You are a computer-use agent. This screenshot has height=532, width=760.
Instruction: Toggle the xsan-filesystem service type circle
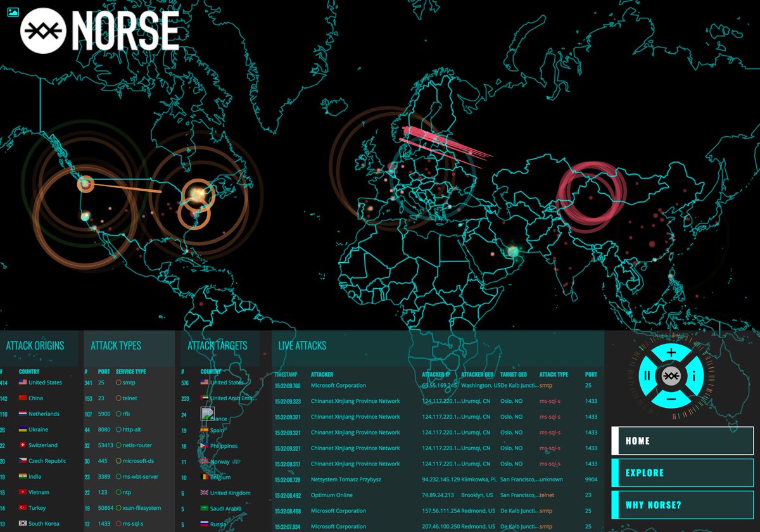coord(118,508)
